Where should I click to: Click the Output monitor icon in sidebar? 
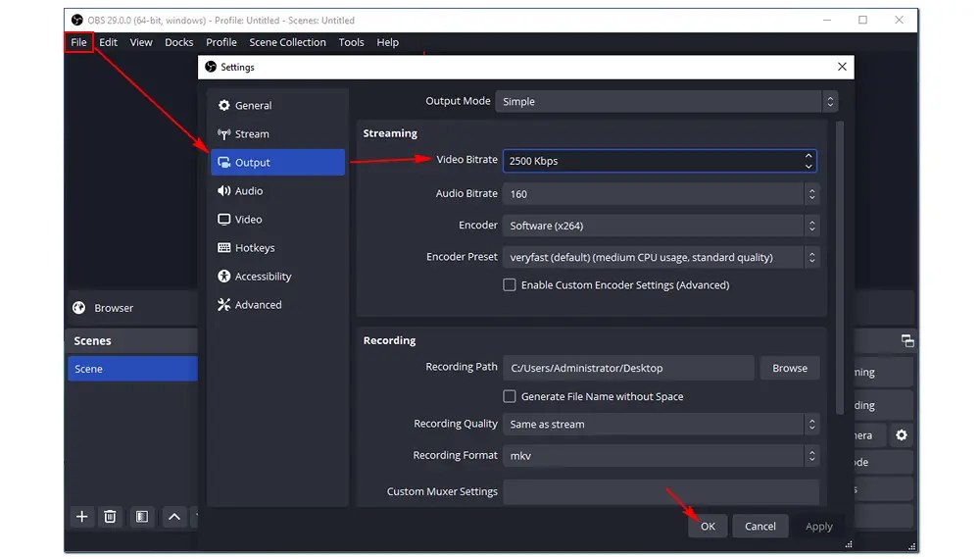(223, 163)
